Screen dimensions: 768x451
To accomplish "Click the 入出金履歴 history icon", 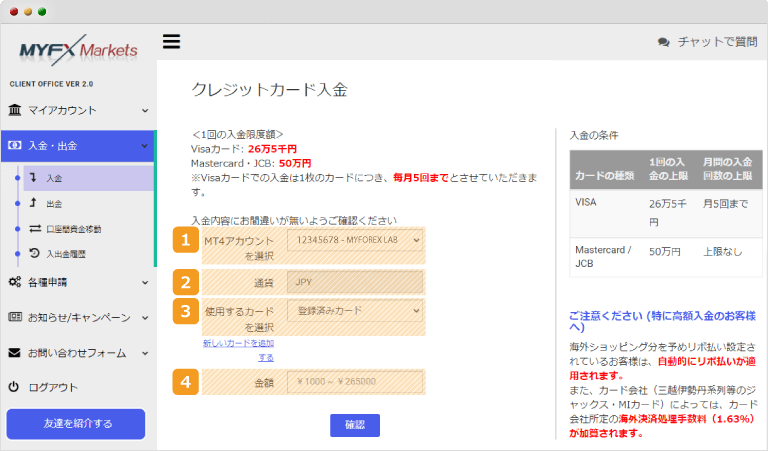I will click(x=34, y=253).
